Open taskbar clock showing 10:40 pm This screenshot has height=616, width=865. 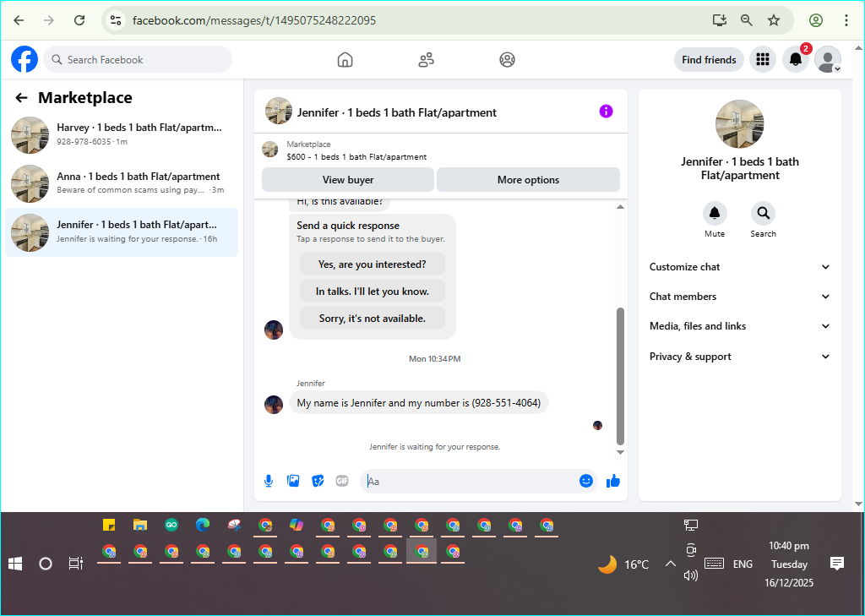[x=789, y=564]
